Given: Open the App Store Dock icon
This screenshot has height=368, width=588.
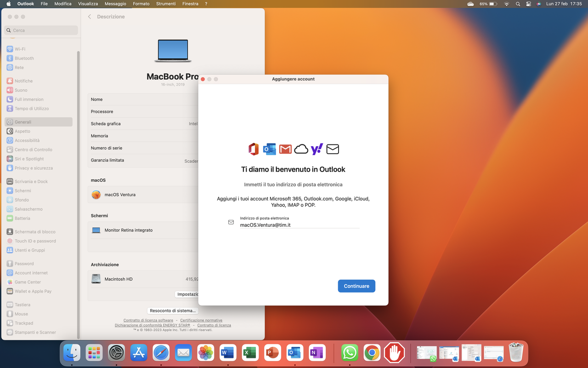Looking at the screenshot, I should click(139, 353).
